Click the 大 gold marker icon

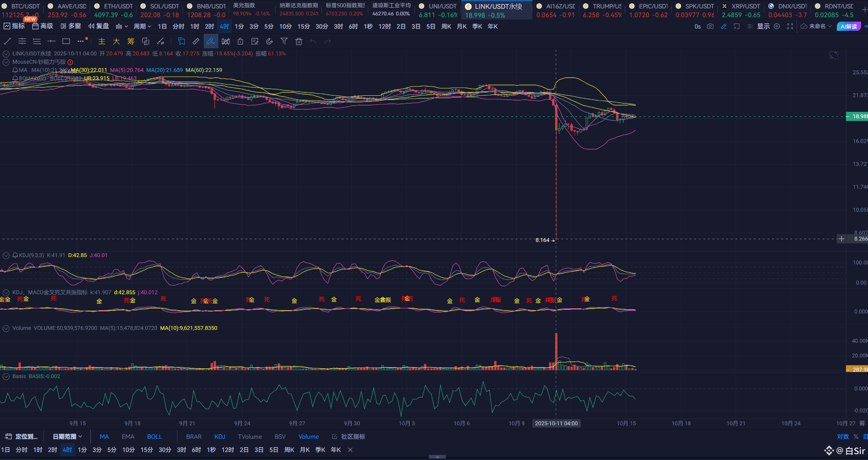tap(116, 41)
